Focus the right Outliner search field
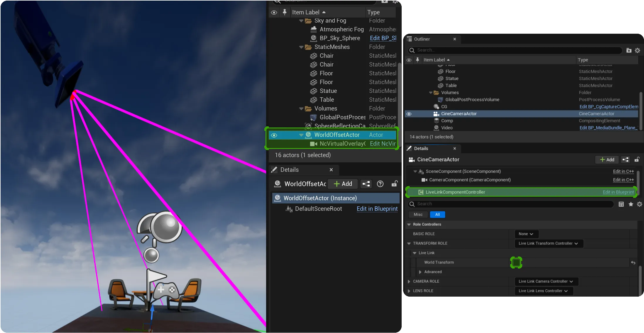This screenshot has height=333, width=644. pyautogui.click(x=515, y=50)
